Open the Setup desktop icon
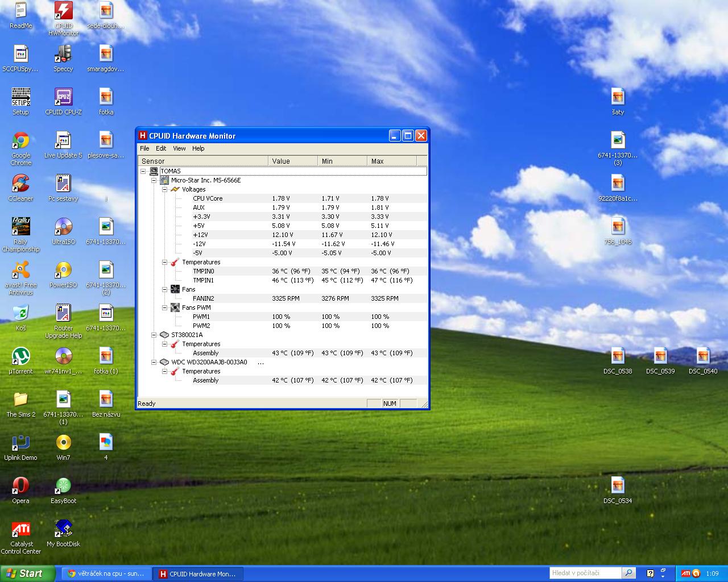 coord(21,102)
